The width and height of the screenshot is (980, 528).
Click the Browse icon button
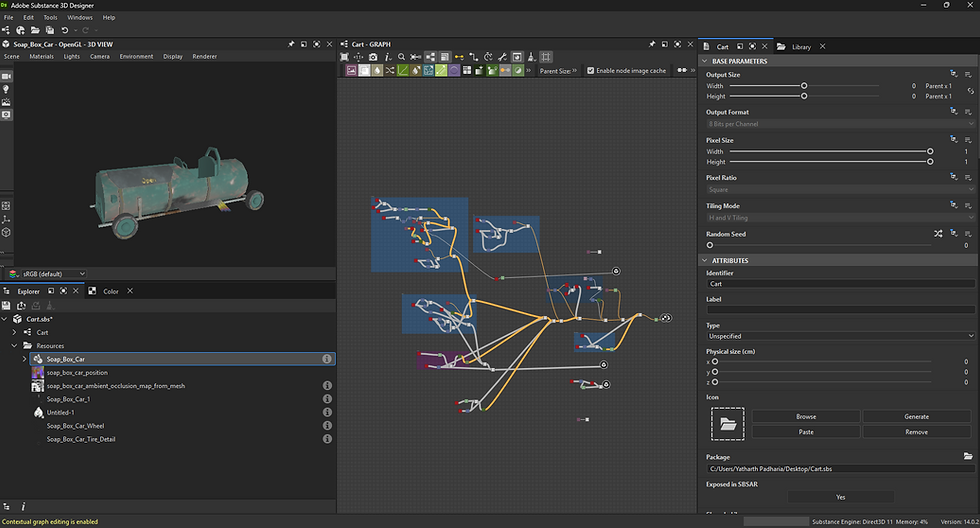point(806,417)
